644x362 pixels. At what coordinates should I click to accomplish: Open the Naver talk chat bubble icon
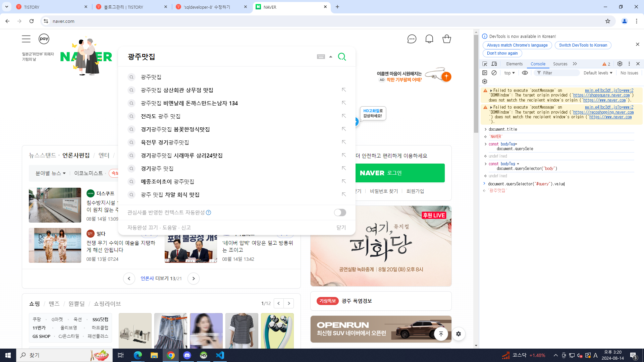click(412, 39)
